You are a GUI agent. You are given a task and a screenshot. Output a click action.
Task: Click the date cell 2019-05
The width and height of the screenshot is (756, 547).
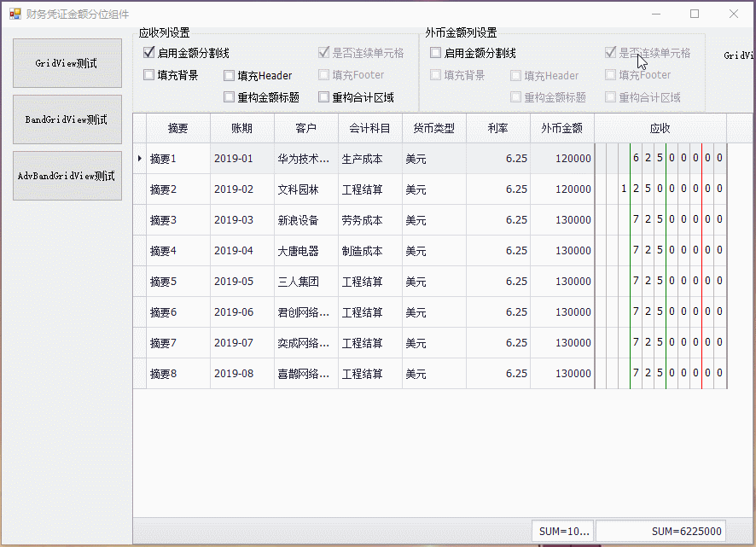(x=242, y=282)
